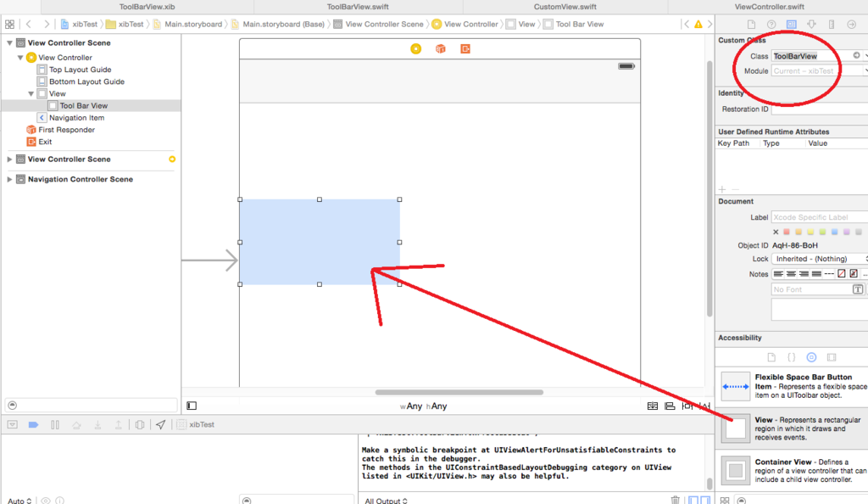
Task: Collapse the first View Controller Scene
Action: pyautogui.click(x=9, y=42)
